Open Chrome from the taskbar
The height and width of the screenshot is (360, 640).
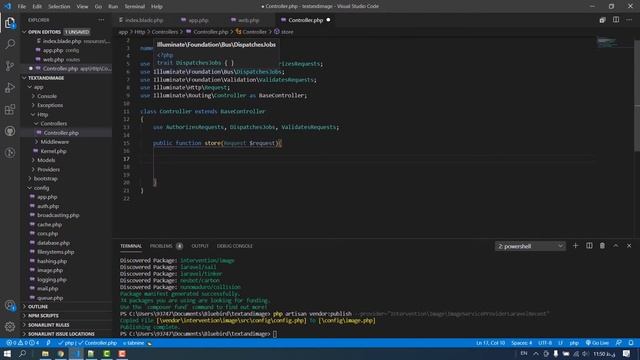pyautogui.click(x=61, y=353)
